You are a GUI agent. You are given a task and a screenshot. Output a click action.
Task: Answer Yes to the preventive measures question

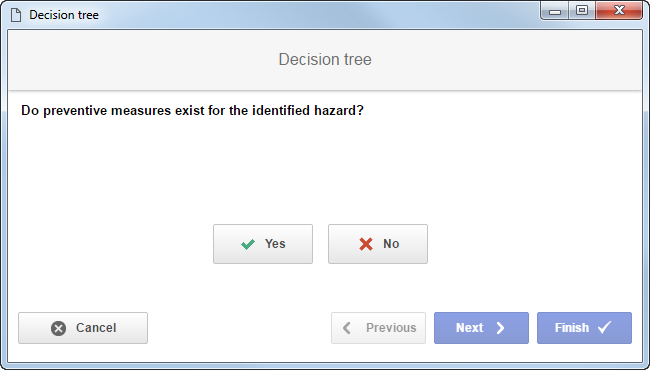pos(263,244)
